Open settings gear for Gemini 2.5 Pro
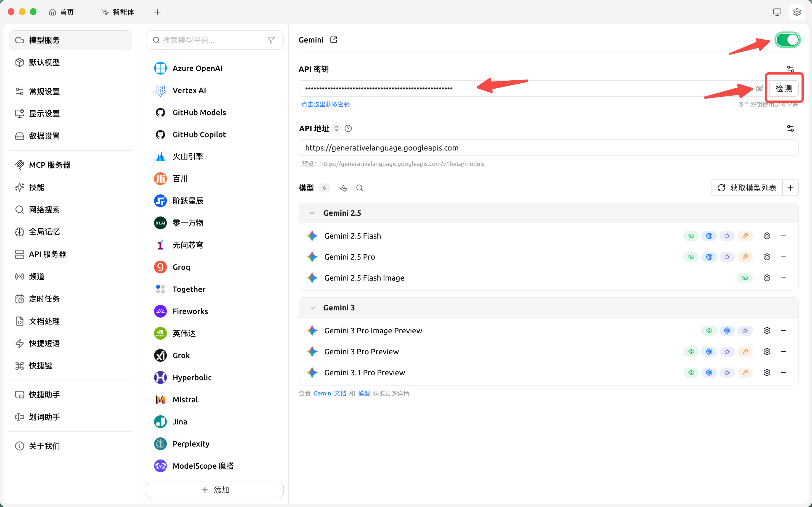The width and height of the screenshot is (812, 507). [767, 257]
